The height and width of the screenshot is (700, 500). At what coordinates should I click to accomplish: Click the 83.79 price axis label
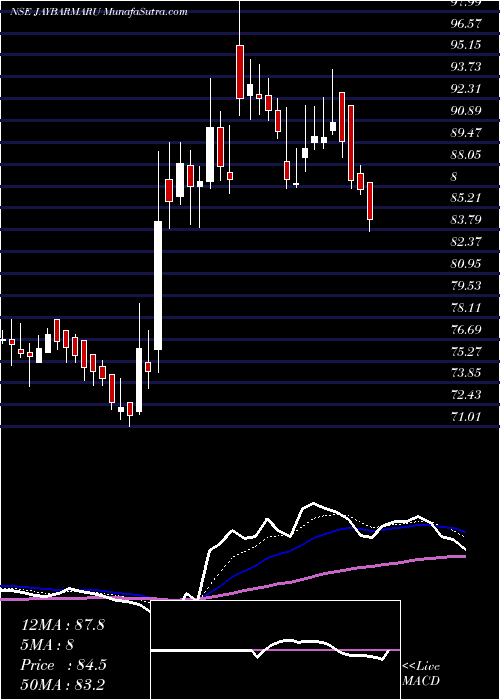click(466, 220)
